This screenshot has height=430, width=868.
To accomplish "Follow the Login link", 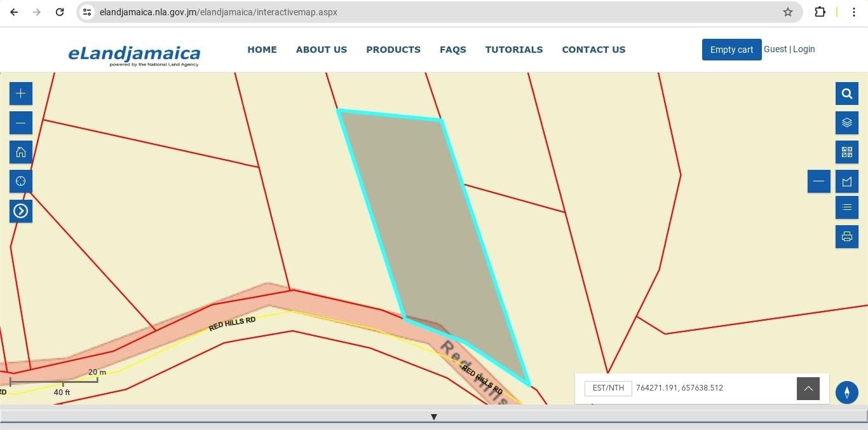I will pos(803,49).
